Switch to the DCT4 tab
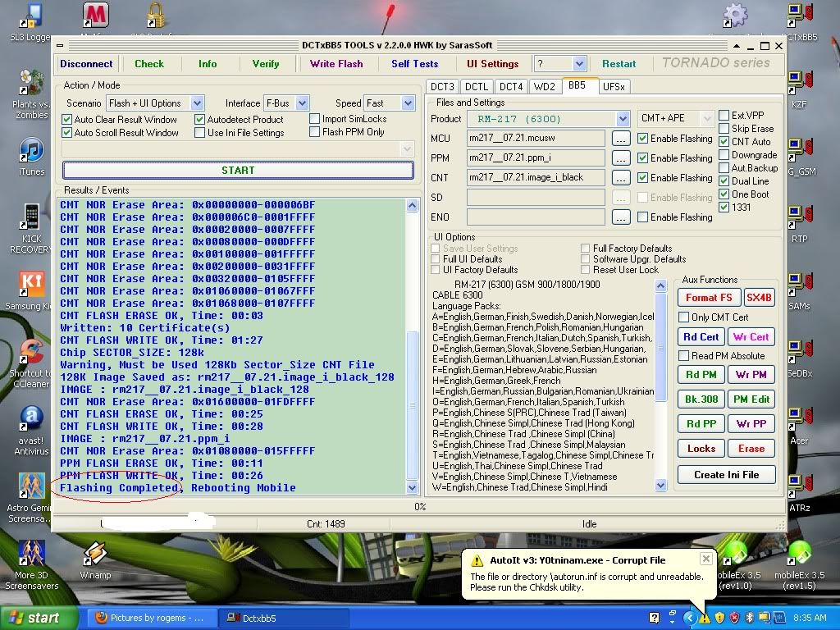The width and height of the screenshot is (840, 630). 510,86
